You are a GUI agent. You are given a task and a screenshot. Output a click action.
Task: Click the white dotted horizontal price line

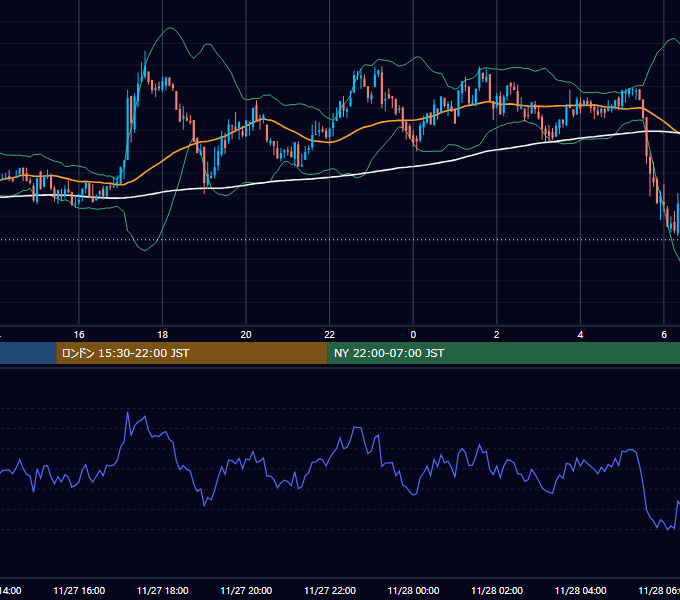(x=340, y=240)
